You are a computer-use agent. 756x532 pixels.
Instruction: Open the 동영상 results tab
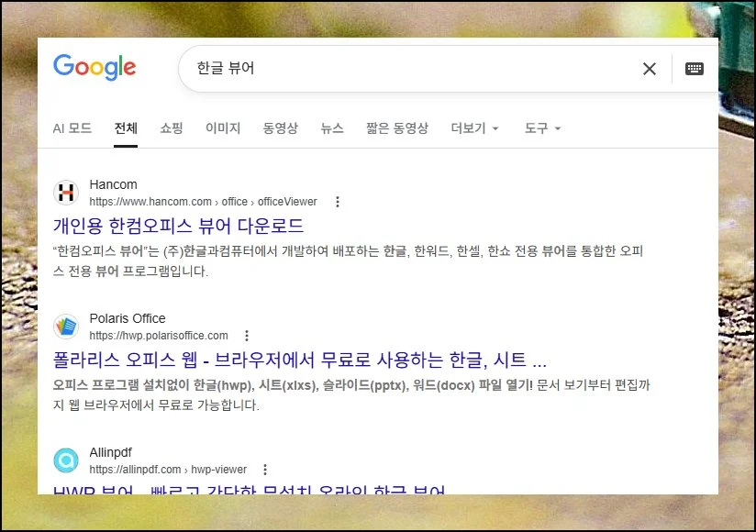(280, 128)
